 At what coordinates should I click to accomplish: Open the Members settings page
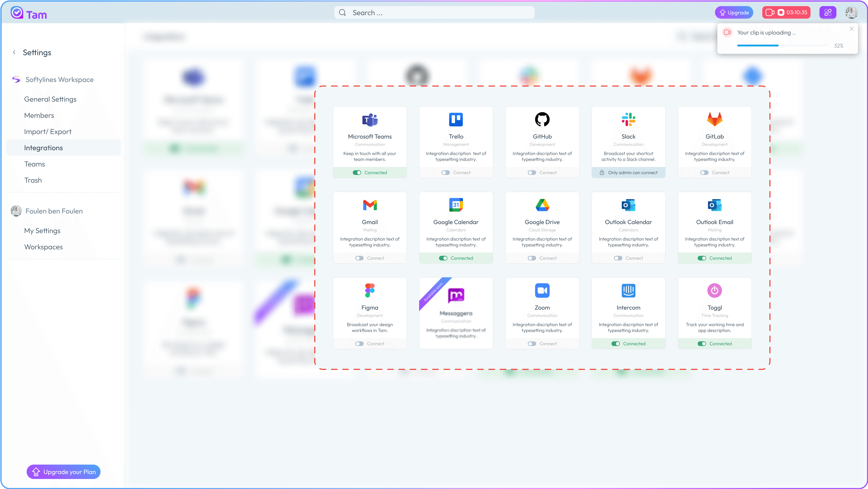(39, 115)
